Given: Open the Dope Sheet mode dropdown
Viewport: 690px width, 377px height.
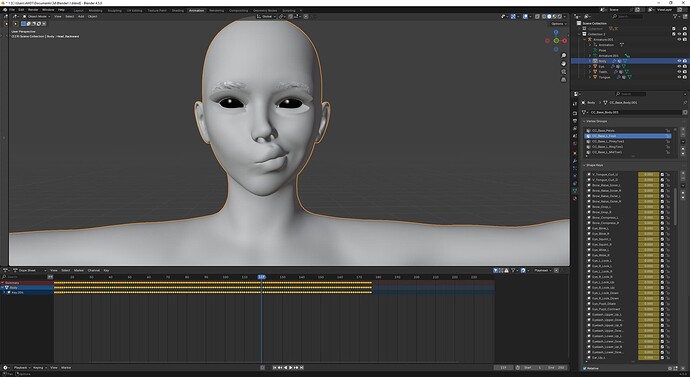Looking at the screenshot, I should pyautogui.click(x=29, y=271).
